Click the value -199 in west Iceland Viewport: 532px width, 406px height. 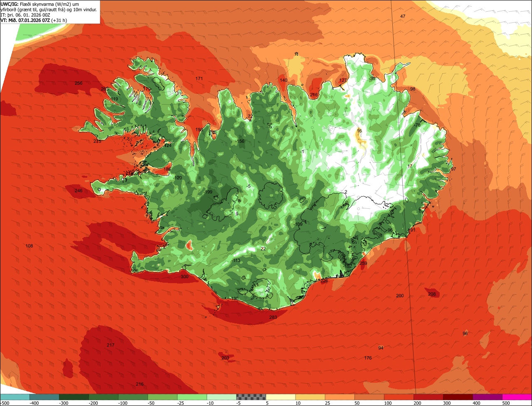point(208,192)
